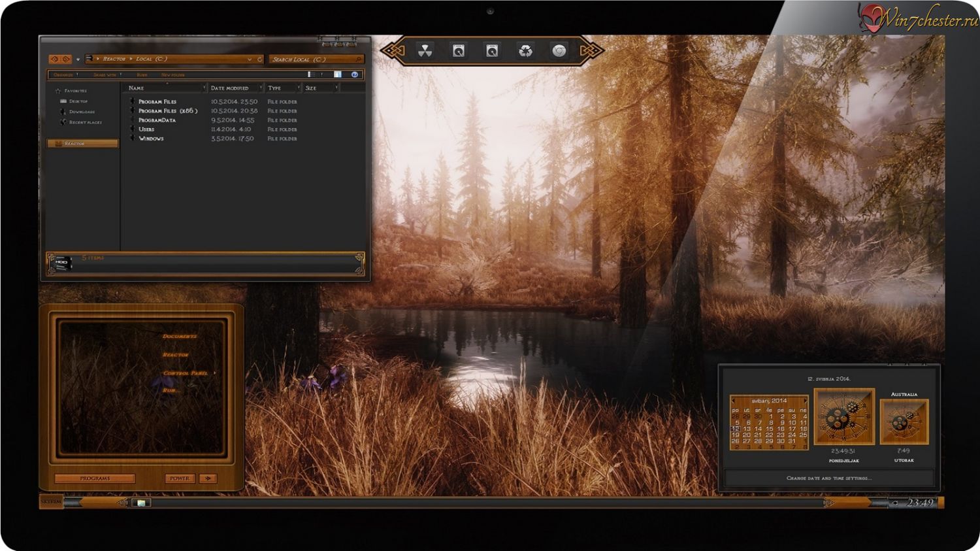Open Reactor from the start menu
Viewport: 980px width, 551px height.
coord(176,354)
